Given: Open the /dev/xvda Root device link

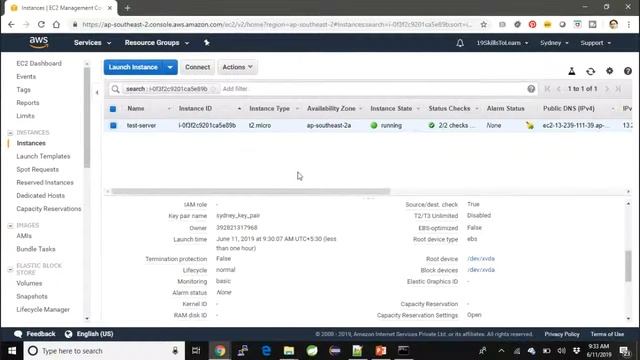Looking at the screenshot, I should [481, 259].
